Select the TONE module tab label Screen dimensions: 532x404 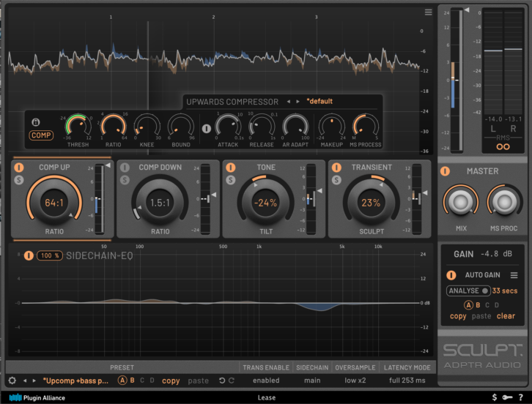[266, 168]
